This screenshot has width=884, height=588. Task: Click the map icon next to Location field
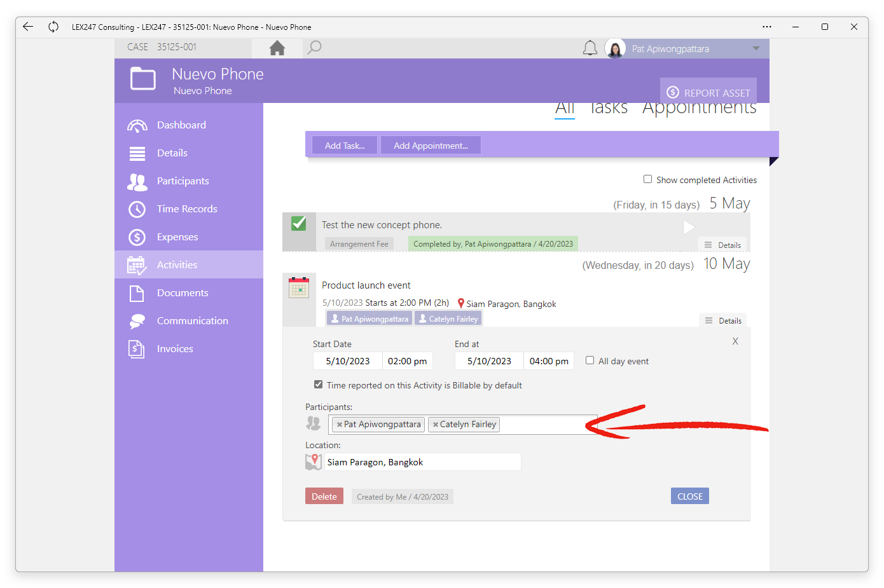point(314,462)
